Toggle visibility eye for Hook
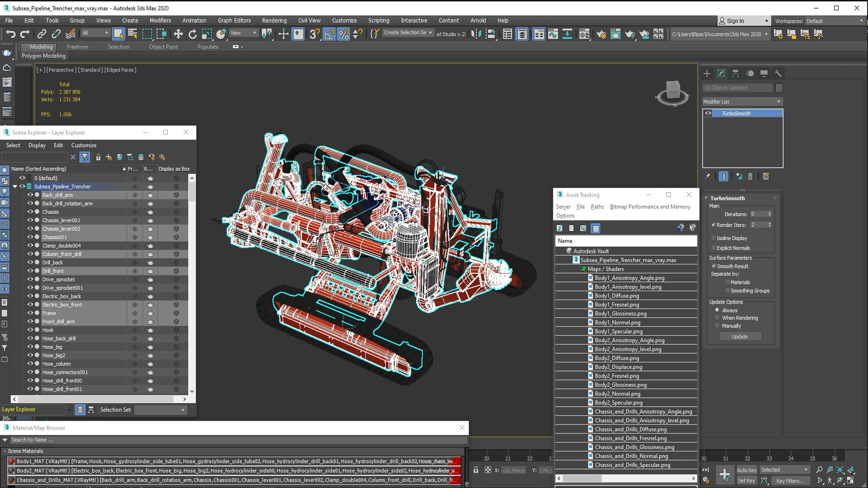This screenshot has height=488, width=868. (30, 330)
